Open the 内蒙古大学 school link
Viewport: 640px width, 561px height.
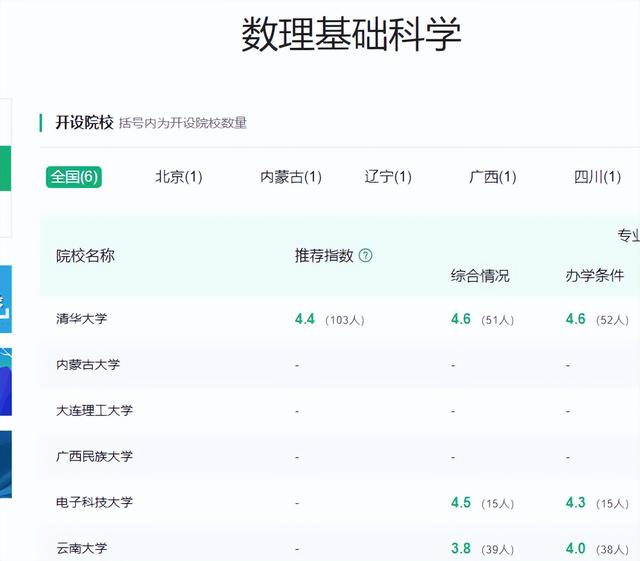tap(88, 365)
